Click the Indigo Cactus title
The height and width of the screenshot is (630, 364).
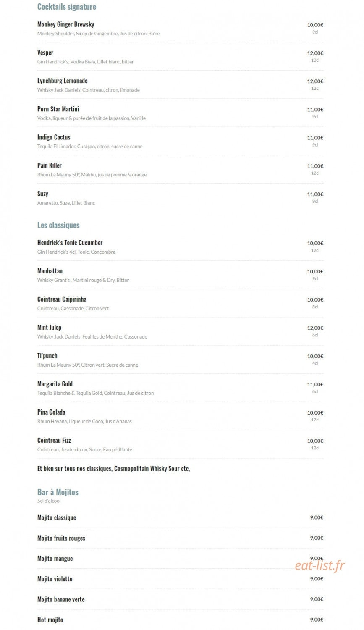click(54, 137)
